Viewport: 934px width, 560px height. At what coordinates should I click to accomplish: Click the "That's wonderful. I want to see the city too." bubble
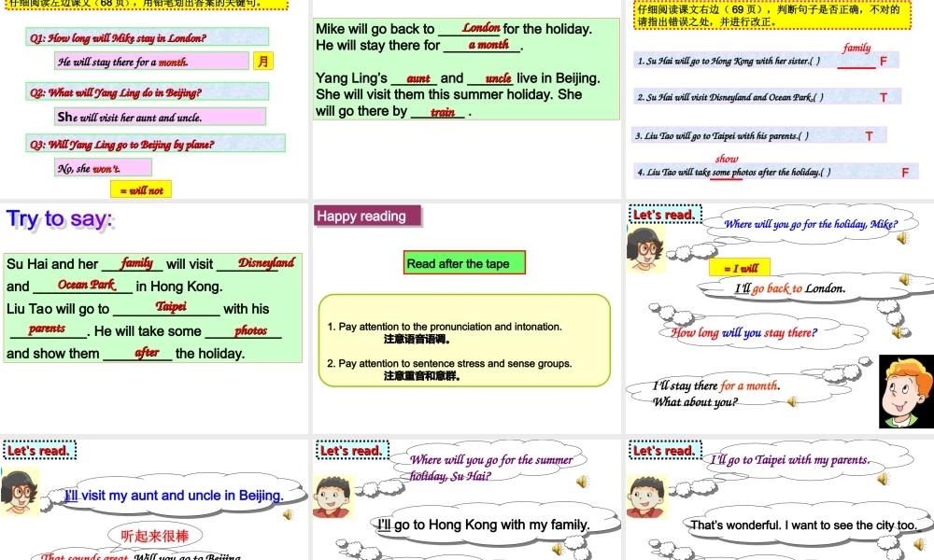805,525
